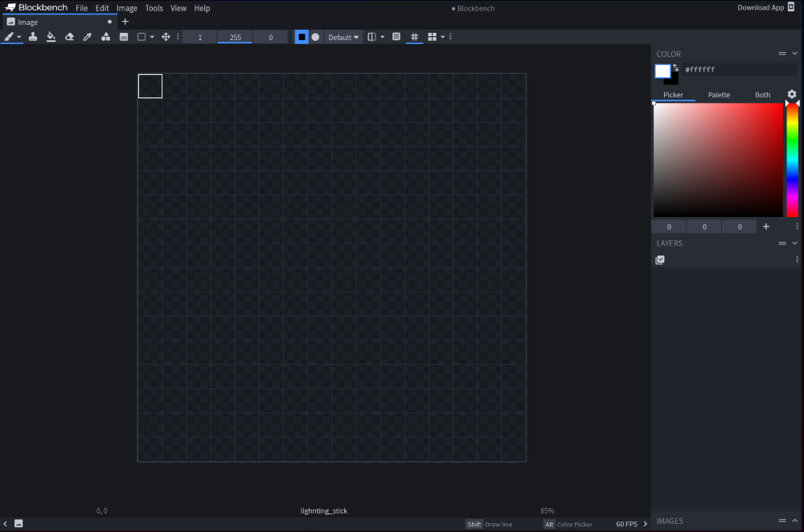Image resolution: width=804 pixels, height=532 pixels.
Task: Swap foreground and background colors
Action: (676, 68)
